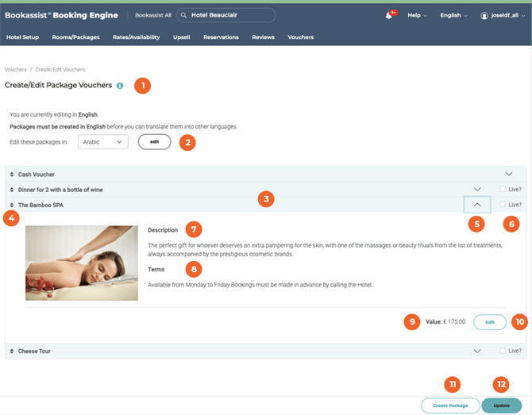Click the Terms heading
The width and height of the screenshot is (532, 415).
pyautogui.click(x=156, y=270)
